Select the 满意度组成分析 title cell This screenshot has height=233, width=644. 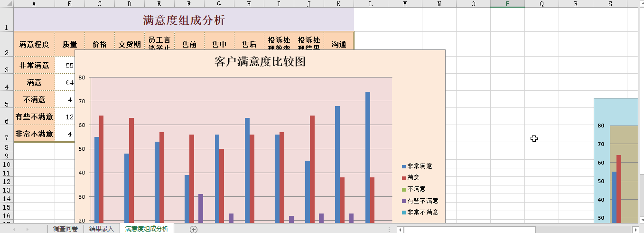184,20
